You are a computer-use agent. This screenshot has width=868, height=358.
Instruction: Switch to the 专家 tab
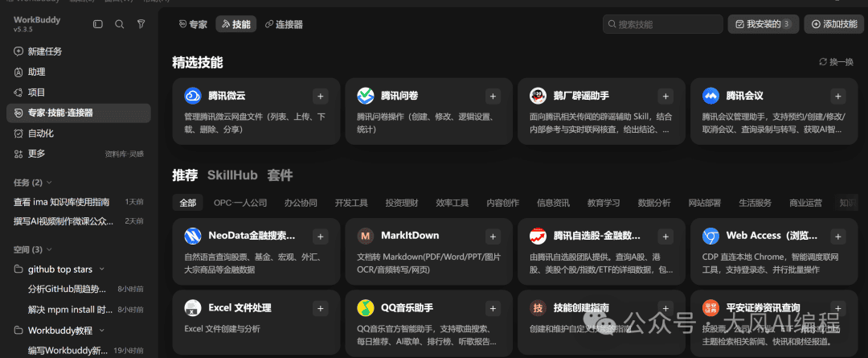tap(193, 24)
